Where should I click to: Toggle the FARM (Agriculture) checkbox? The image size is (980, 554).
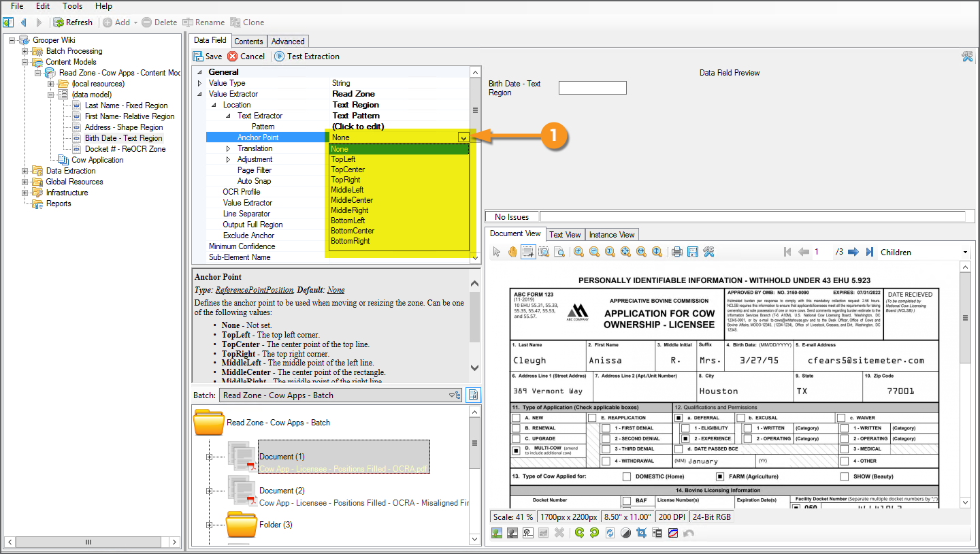[721, 476]
